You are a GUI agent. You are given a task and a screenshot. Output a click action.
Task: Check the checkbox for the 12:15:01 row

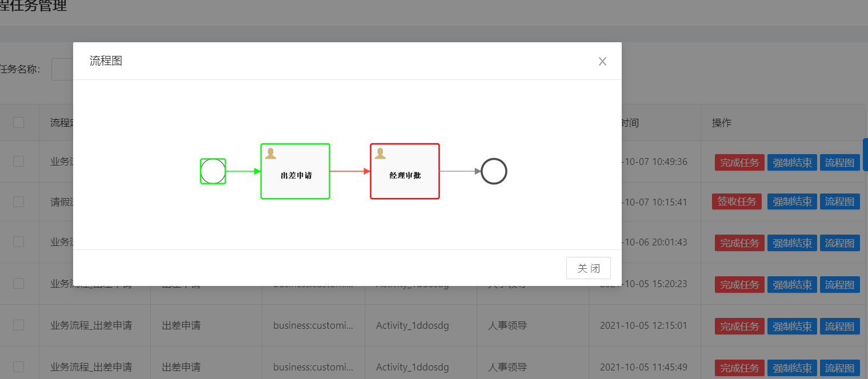(19, 325)
